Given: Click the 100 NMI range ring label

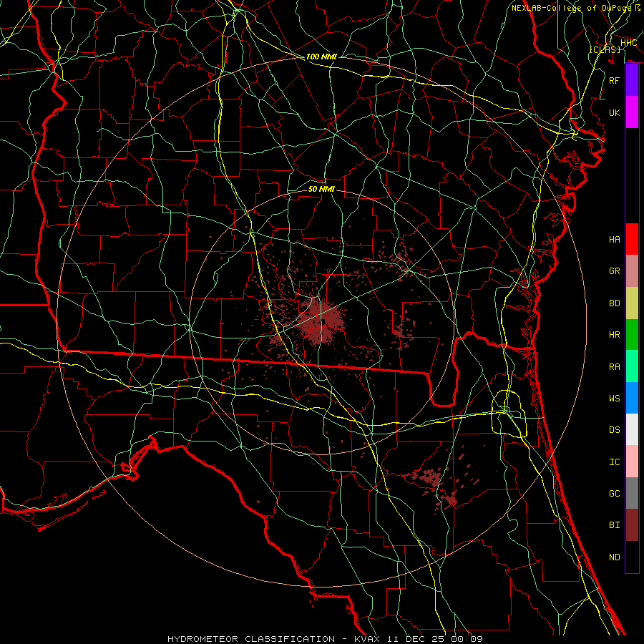Looking at the screenshot, I should 321,57.
